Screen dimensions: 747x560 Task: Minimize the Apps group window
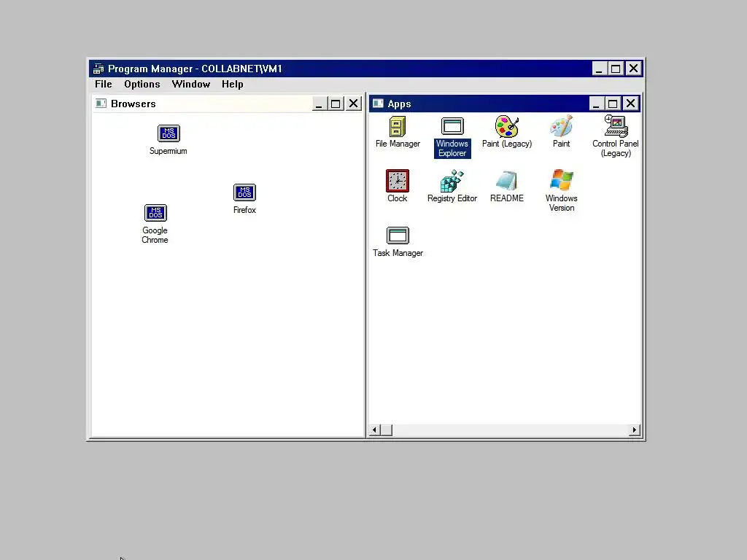tap(596, 104)
